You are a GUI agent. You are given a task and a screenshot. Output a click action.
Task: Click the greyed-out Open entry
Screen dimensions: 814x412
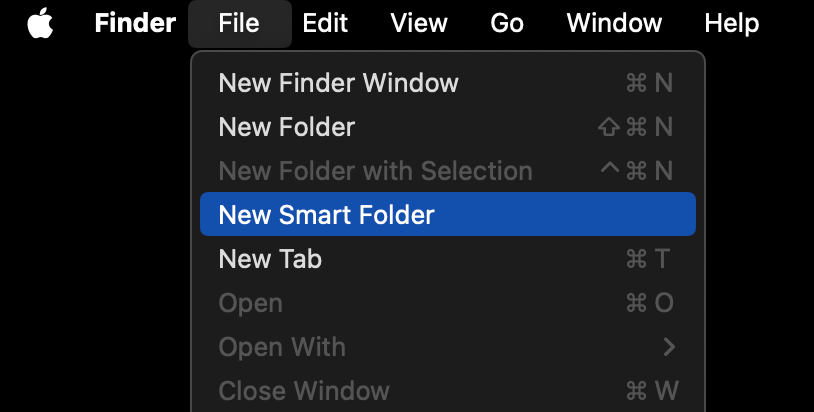point(447,303)
